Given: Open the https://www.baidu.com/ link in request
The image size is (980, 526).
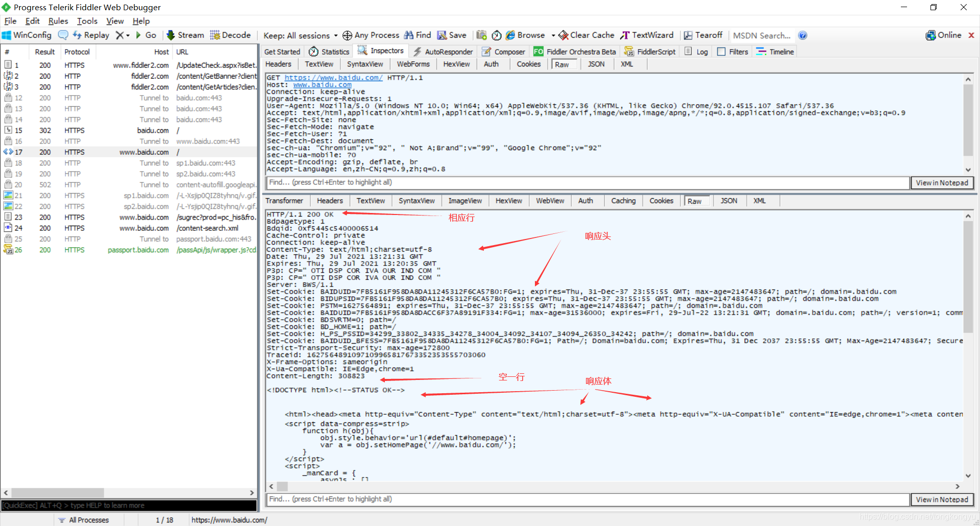Looking at the screenshot, I should (x=333, y=78).
